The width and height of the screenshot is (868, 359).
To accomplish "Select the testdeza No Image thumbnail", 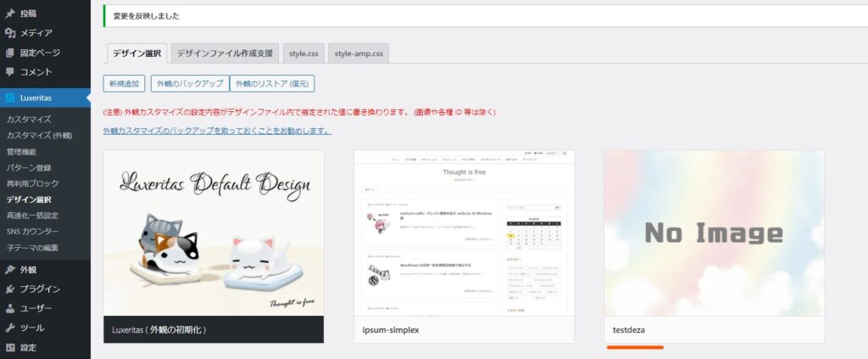I will coord(714,233).
